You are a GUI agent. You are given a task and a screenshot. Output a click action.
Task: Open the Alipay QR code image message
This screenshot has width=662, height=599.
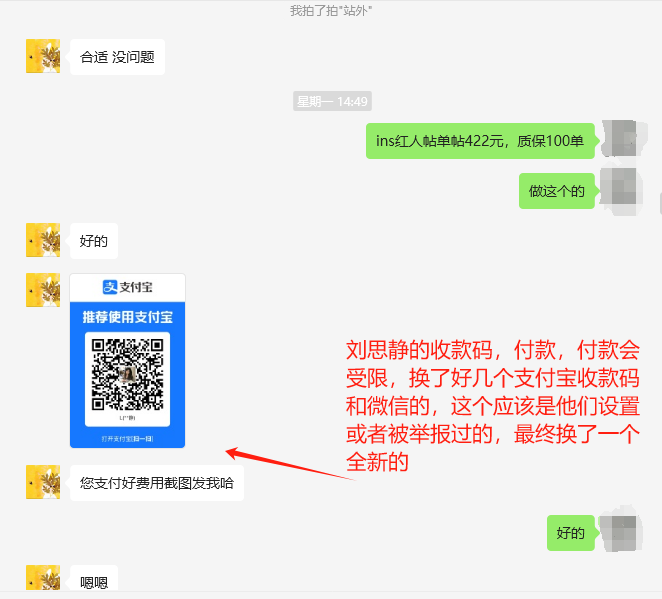tap(127, 360)
